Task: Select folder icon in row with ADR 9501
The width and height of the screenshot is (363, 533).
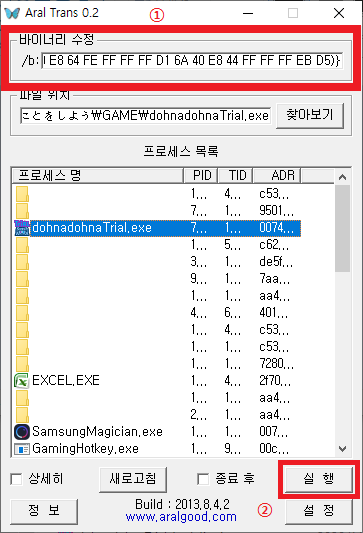Action: pyautogui.click(x=22, y=211)
